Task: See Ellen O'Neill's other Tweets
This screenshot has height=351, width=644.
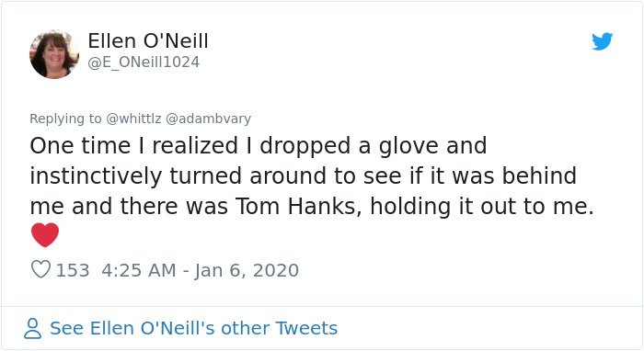Action: click(x=193, y=328)
